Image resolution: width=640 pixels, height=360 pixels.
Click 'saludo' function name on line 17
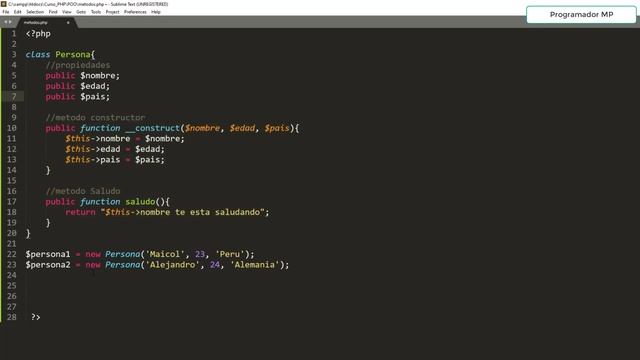point(140,202)
